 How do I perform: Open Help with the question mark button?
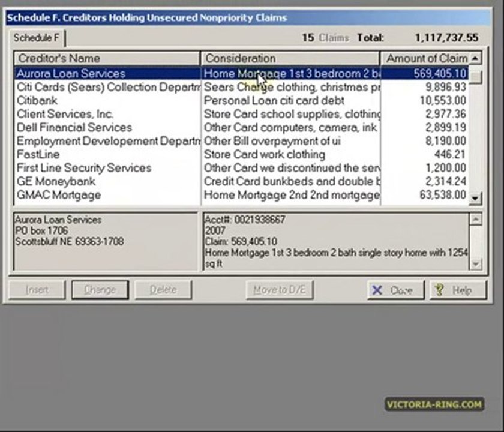click(x=458, y=290)
